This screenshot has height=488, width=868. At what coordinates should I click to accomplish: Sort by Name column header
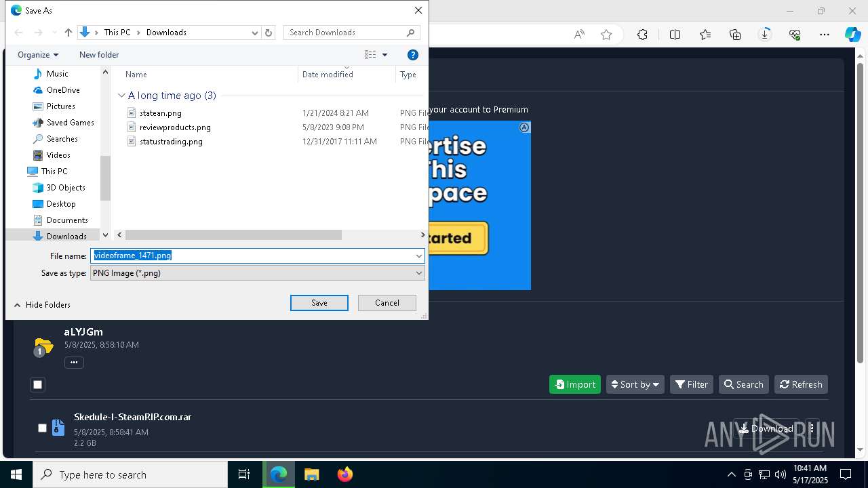click(136, 75)
